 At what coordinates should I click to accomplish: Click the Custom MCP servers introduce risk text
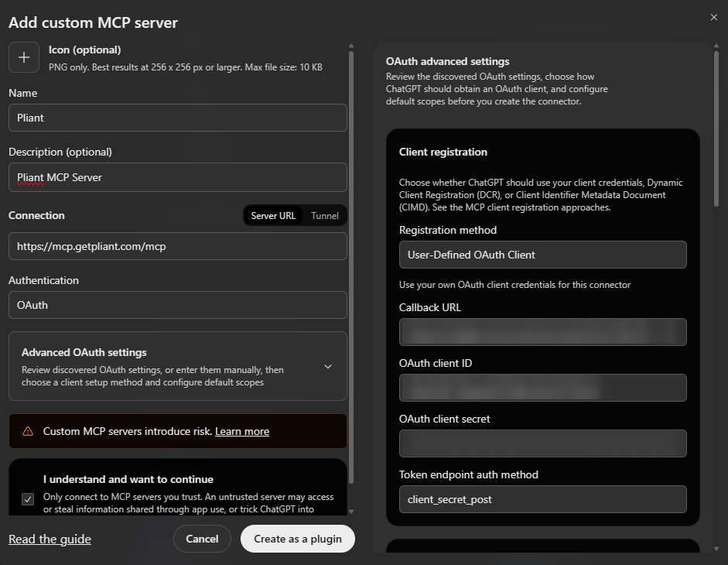coord(128,431)
